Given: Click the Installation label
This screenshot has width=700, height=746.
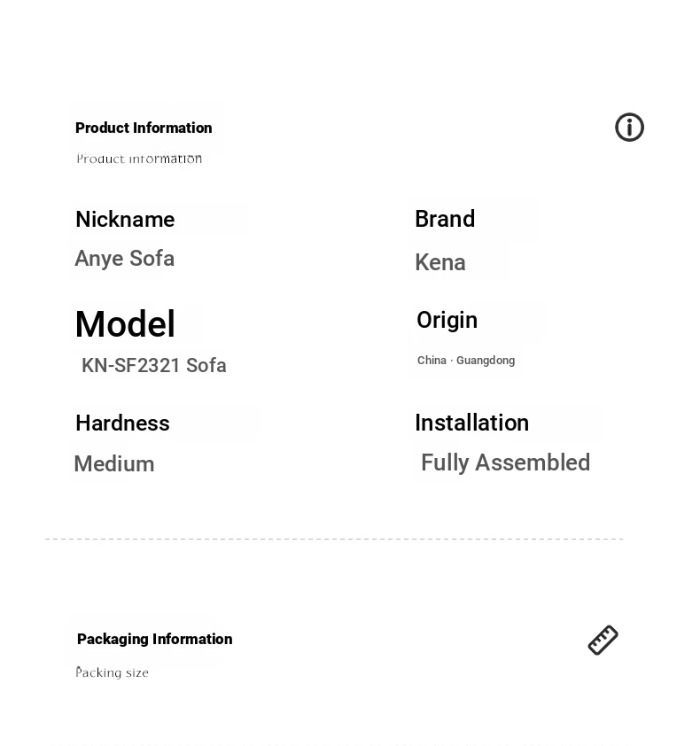Looking at the screenshot, I should [x=471, y=423].
